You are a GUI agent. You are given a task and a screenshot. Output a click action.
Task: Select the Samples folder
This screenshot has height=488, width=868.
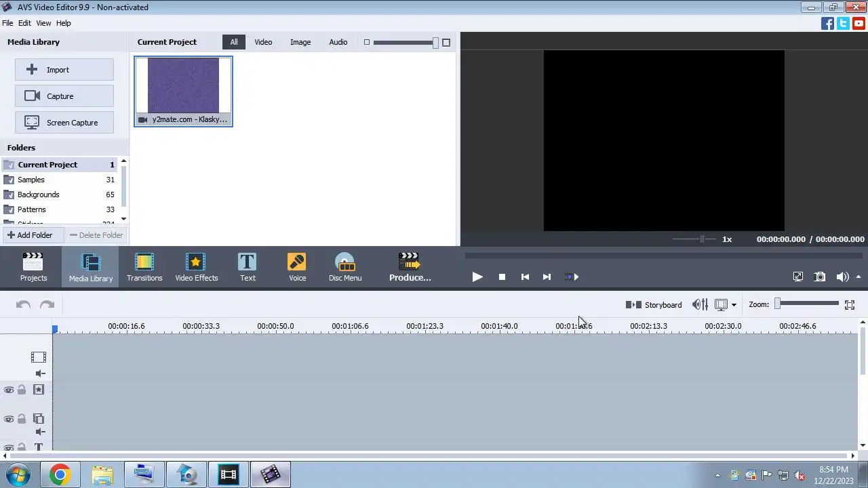[60, 180]
